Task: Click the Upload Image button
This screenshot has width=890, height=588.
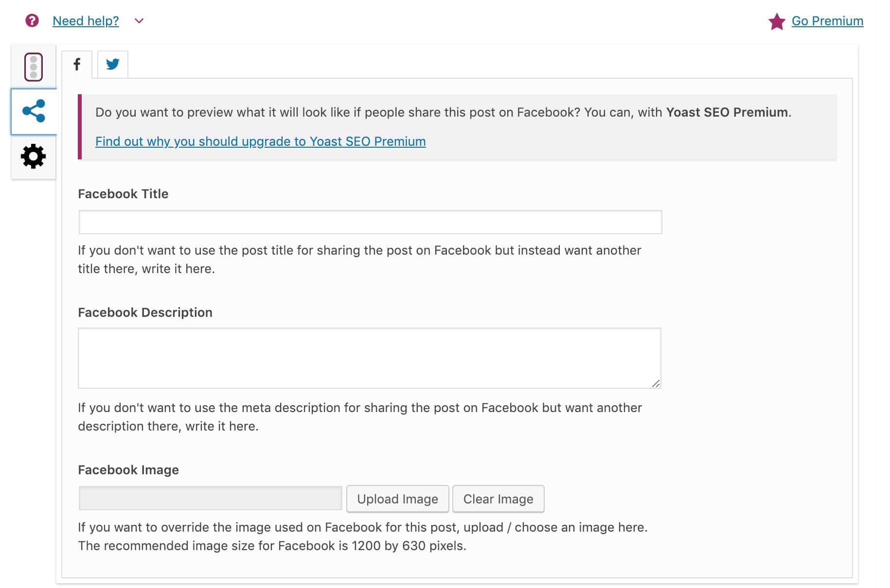Action: pyautogui.click(x=397, y=499)
